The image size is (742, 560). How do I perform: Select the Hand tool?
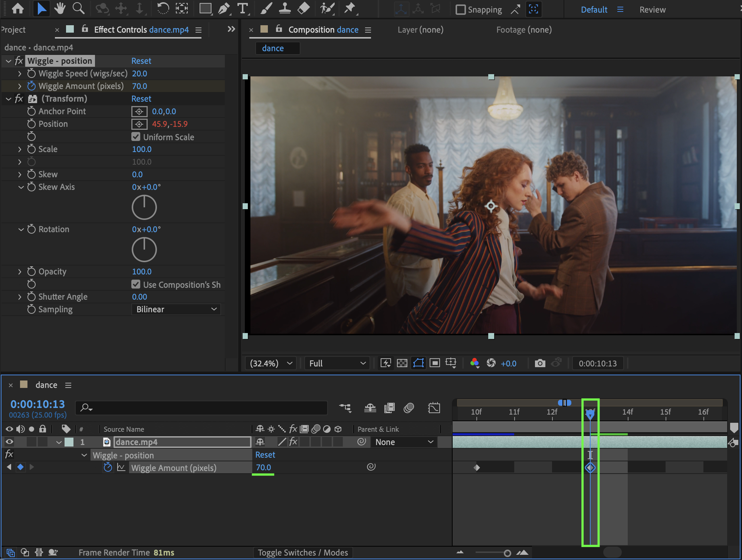59,8
